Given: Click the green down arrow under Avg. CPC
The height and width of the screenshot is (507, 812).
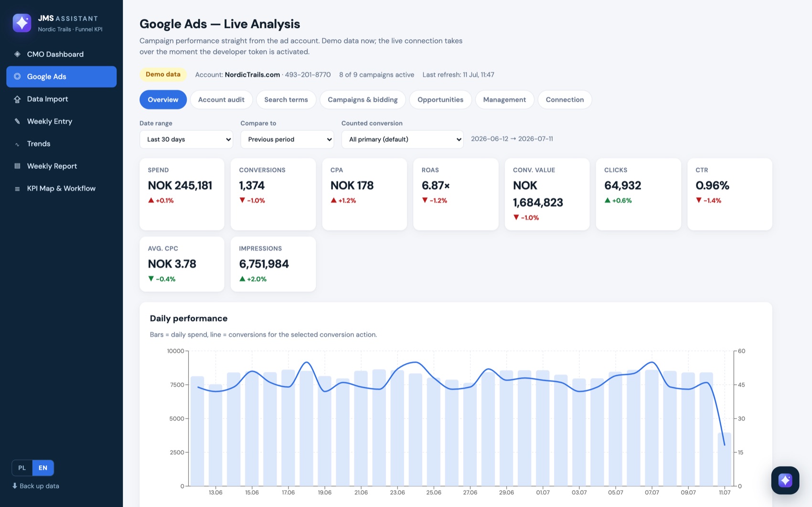Looking at the screenshot, I should (x=151, y=279).
